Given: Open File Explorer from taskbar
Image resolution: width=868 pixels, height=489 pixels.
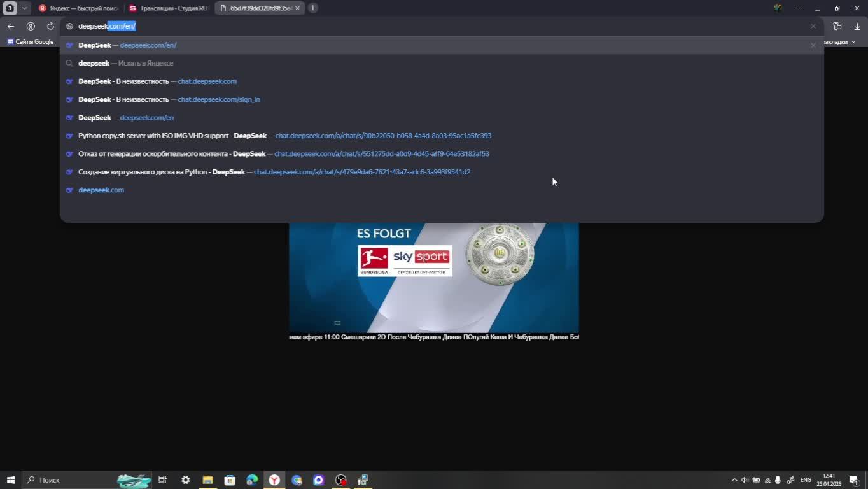Looking at the screenshot, I should [207, 480].
